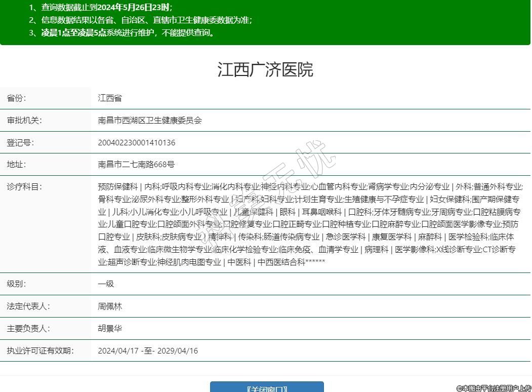Screen dimensions: 532x392
Task: Click the main person in charge 胡景华
Action: tap(110, 328)
